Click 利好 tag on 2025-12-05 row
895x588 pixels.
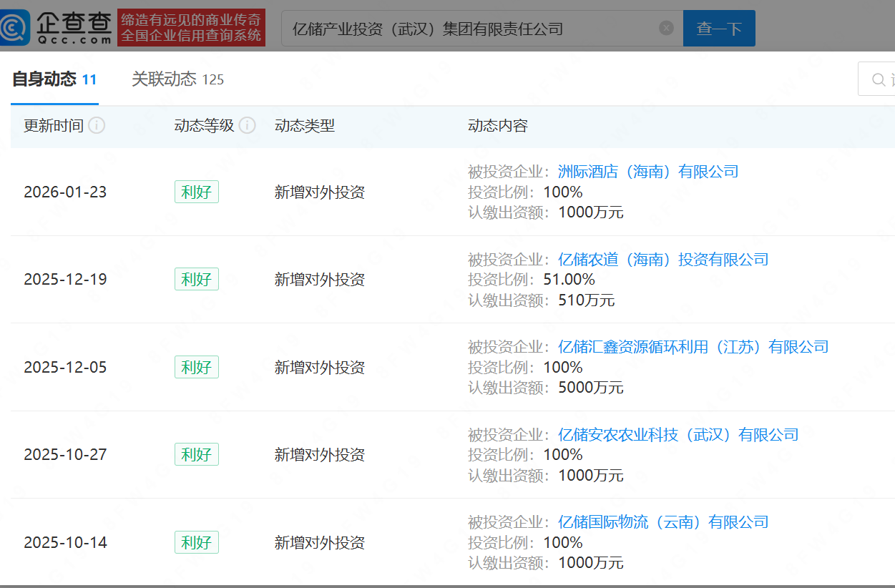click(x=196, y=367)
